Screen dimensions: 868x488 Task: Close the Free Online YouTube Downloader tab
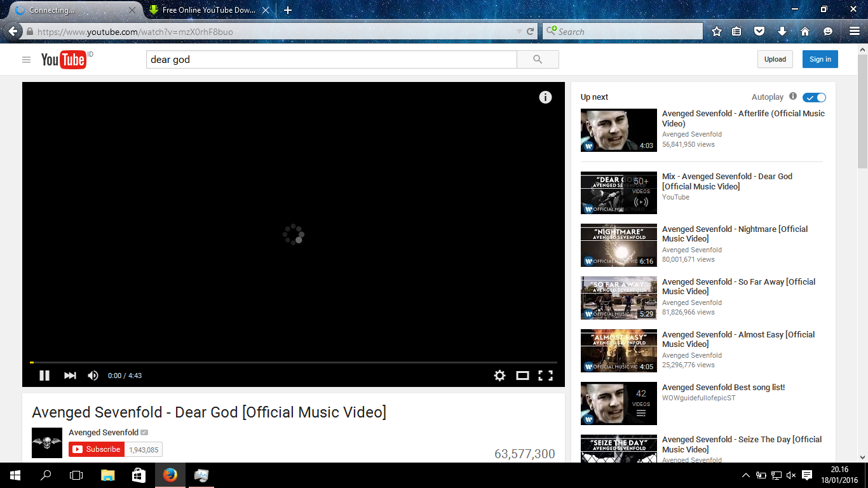[x=266, y=10]
